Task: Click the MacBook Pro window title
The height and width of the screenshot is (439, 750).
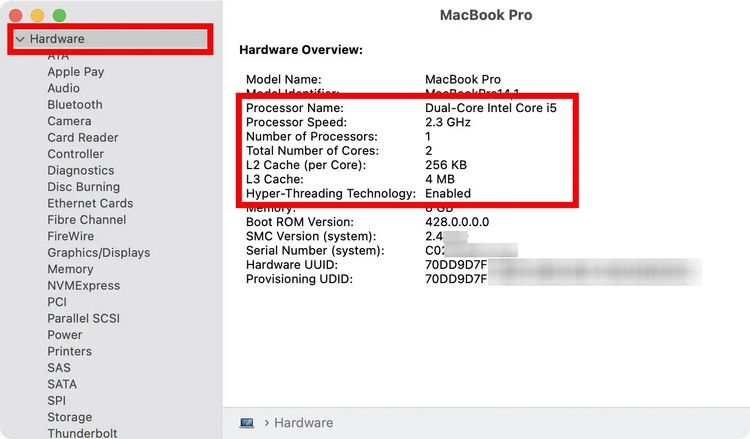Action: pyautogui.click(x=486, y=15)
